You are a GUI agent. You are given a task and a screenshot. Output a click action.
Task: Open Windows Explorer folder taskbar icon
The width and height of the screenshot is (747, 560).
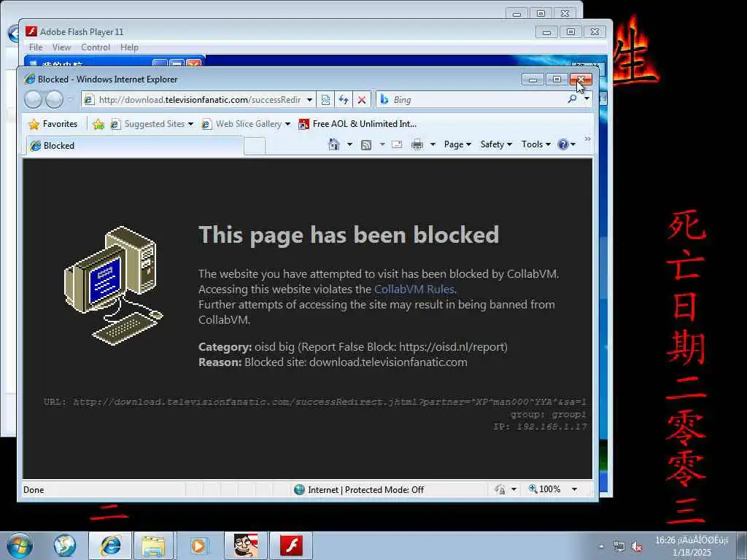tap(153, 545)
